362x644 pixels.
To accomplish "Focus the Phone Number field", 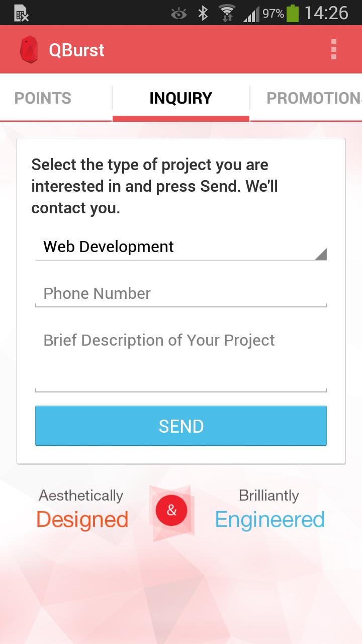I will [x=181, y=293].
